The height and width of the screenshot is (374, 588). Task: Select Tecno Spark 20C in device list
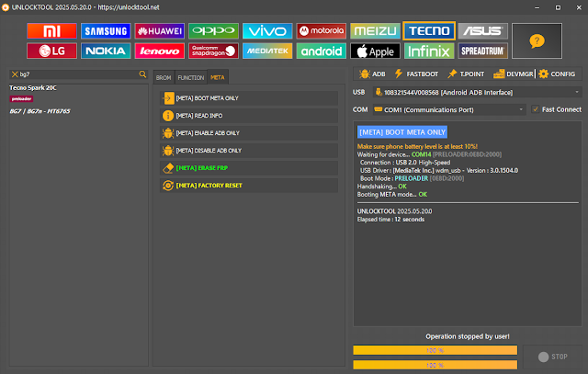[33, 88]
